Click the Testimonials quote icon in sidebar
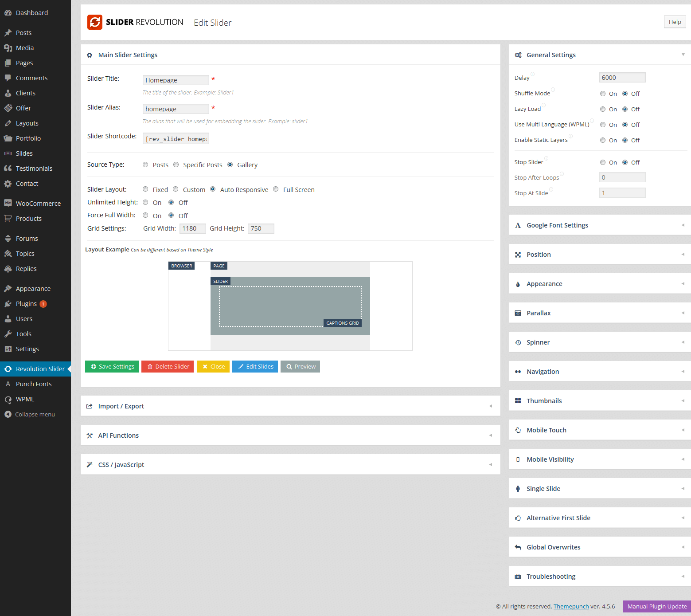This screenshot has height=616, width=691. point(8,169)
